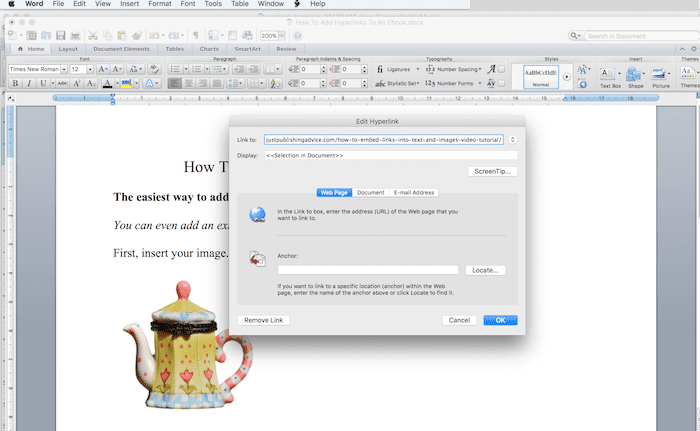Click the font color swatch

(107, 84)
